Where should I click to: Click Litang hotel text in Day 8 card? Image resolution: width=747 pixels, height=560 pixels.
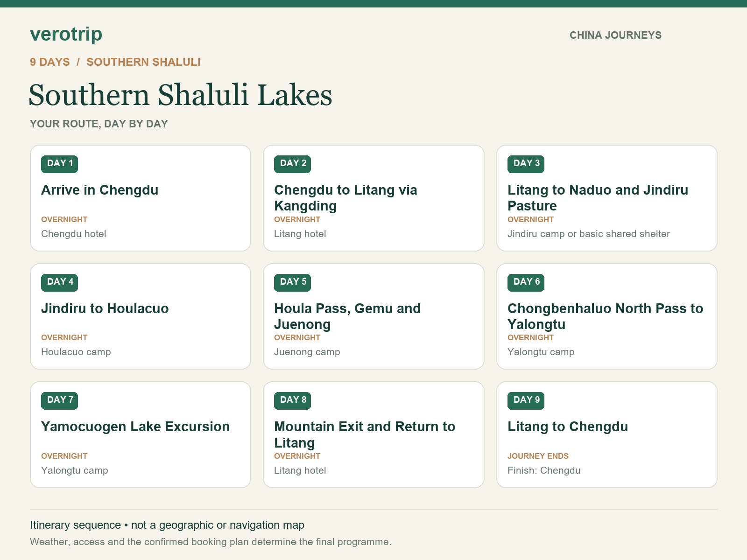click(x=300, y=471)
